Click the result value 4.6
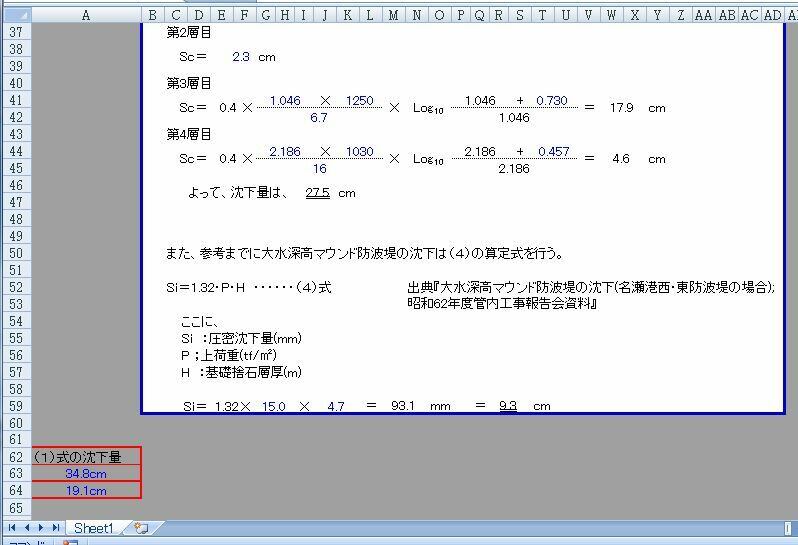This screenshot has height=545, width=798. click(621, 159)
